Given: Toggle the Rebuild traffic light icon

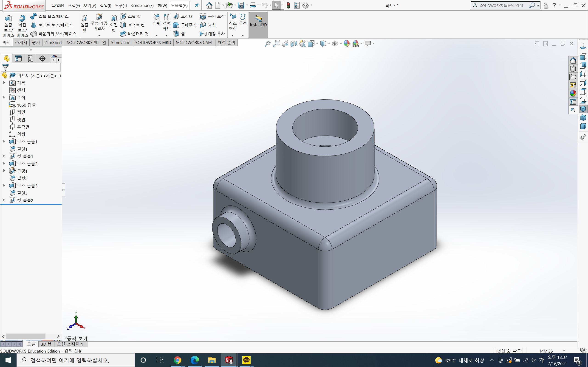Looking at the screenshot, I should 288,5.
